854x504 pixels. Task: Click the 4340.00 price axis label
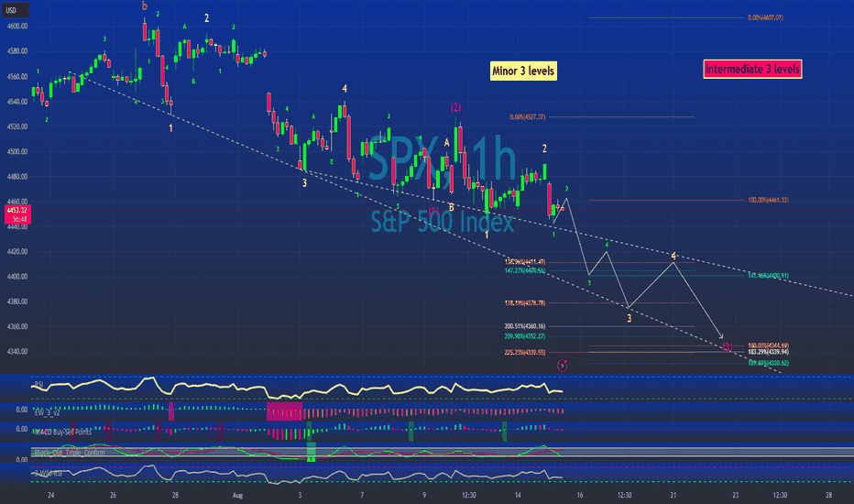[16, 352]
